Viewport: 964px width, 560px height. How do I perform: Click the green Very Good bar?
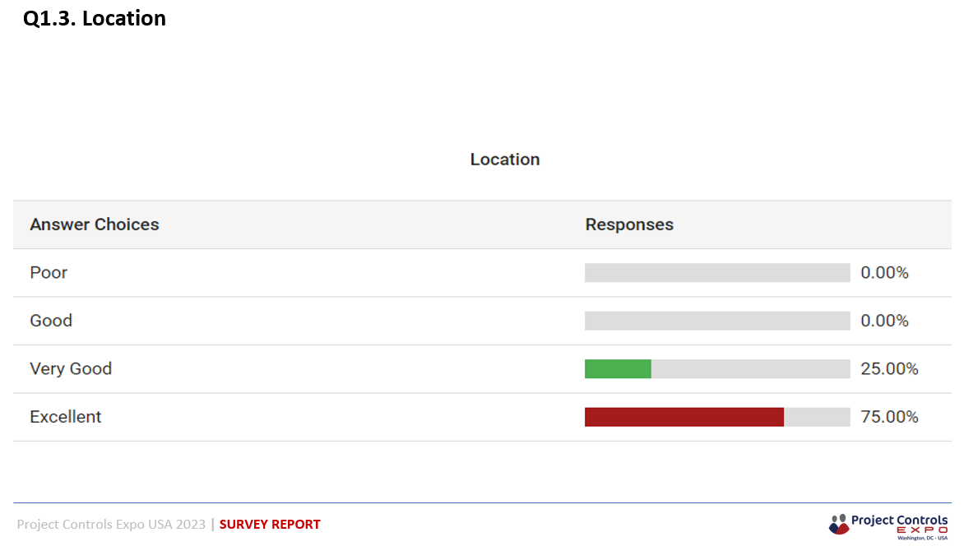618,369
